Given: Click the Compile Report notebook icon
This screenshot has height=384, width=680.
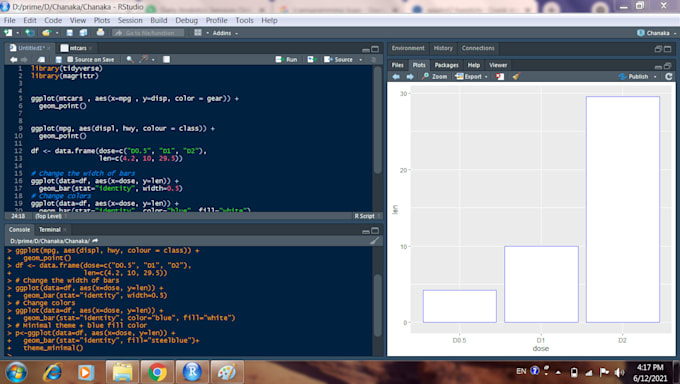Looking at the screenshot, I should click(x=167, y=59).
